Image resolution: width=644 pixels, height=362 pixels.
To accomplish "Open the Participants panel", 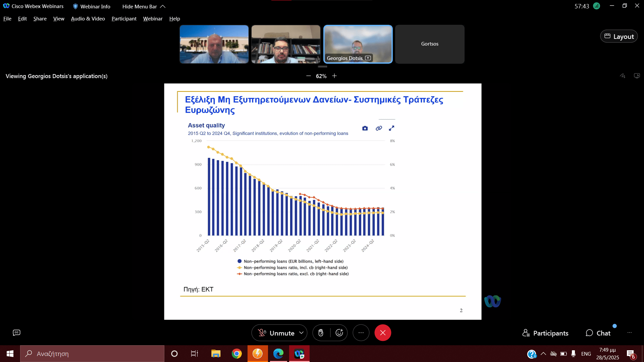I will [x=545, y=333].
